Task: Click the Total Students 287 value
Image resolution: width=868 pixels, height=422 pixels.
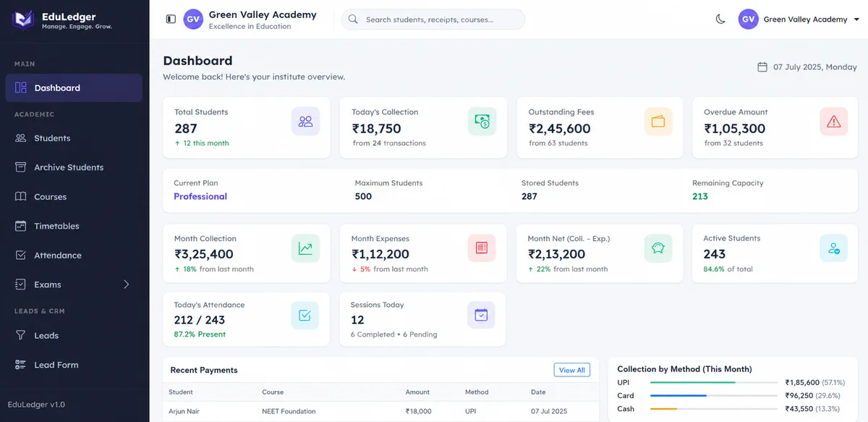Action: 186,129
